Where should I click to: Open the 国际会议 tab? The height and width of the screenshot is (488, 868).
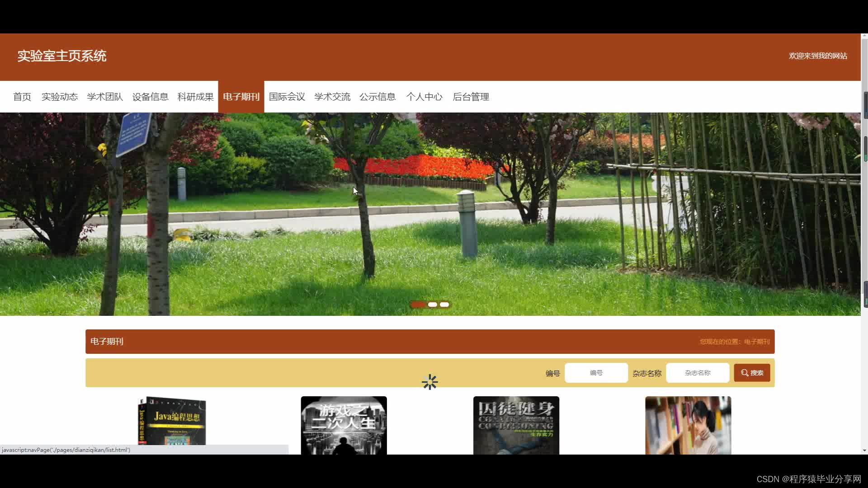click(x=287, y=97)
